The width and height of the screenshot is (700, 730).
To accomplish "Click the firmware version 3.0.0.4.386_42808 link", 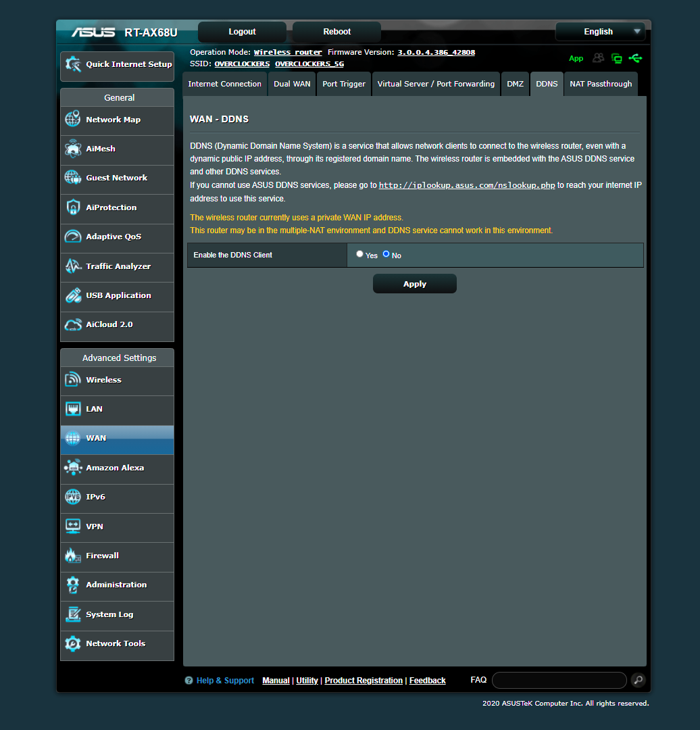I will tap(436, 52).
